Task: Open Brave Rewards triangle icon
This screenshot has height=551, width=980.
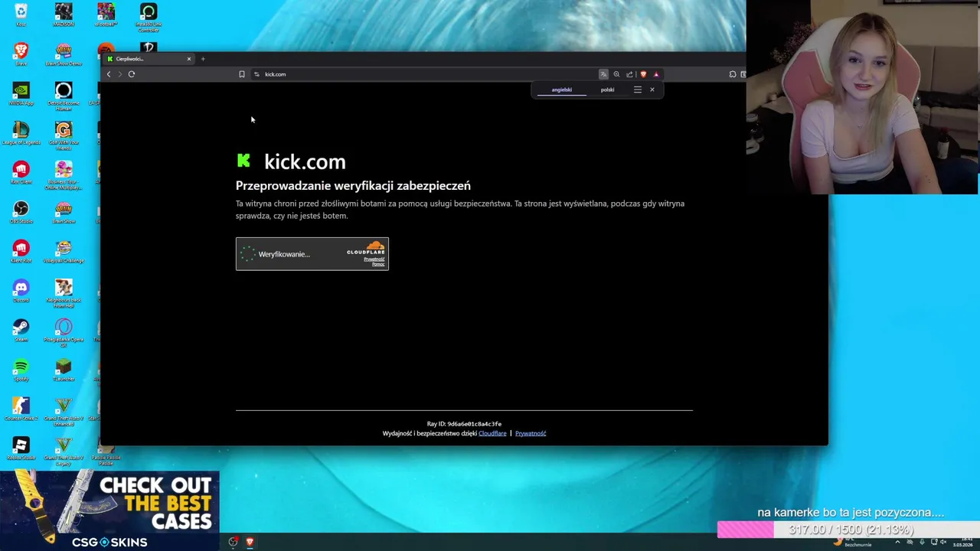Action: click(656, 74)
